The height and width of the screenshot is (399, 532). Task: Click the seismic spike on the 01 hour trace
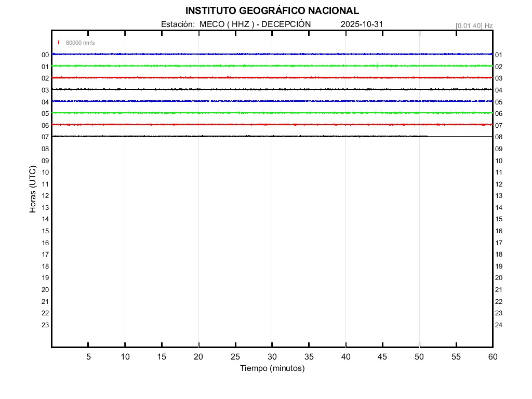click(x=378, y=66)
